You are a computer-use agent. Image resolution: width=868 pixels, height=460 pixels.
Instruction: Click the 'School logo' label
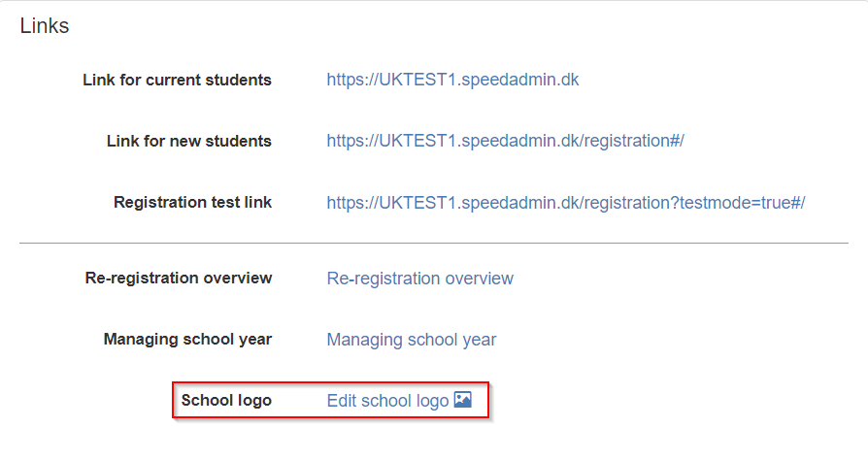(226, 400)
